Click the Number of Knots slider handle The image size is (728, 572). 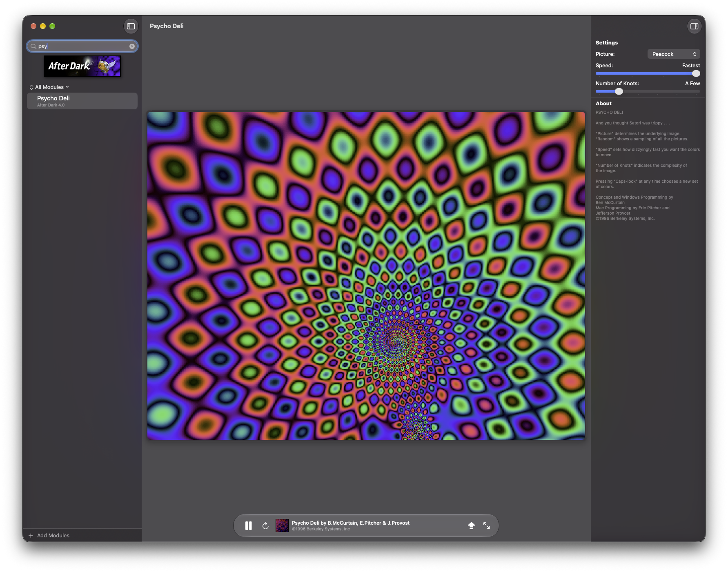[619, 91]
